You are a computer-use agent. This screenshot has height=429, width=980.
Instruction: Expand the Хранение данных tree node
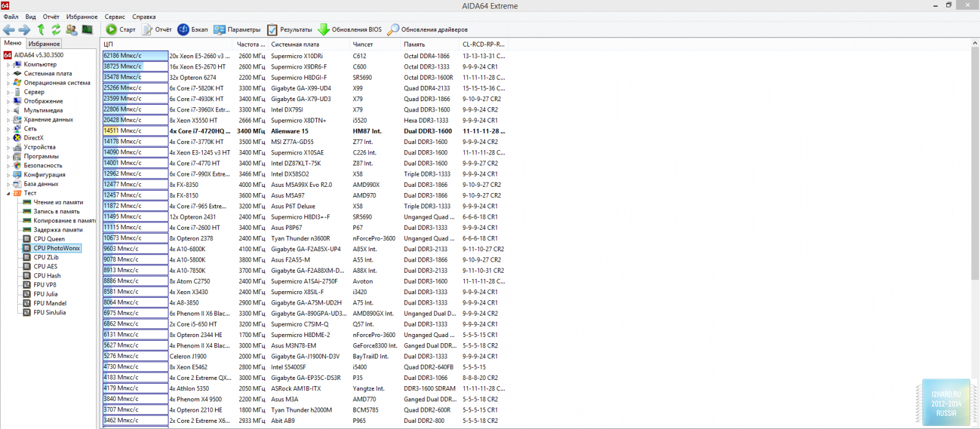tap(9, 120)
